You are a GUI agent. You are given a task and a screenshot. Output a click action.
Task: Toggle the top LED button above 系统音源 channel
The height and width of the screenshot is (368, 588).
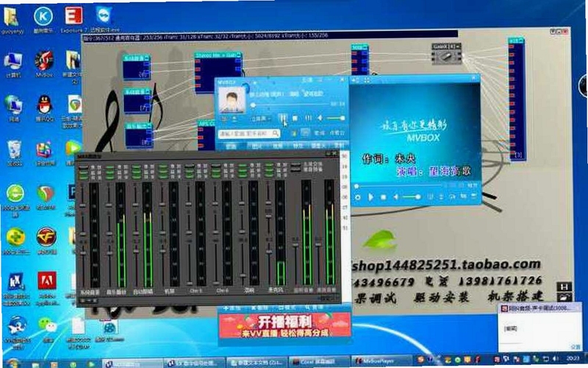pos(84,167)
